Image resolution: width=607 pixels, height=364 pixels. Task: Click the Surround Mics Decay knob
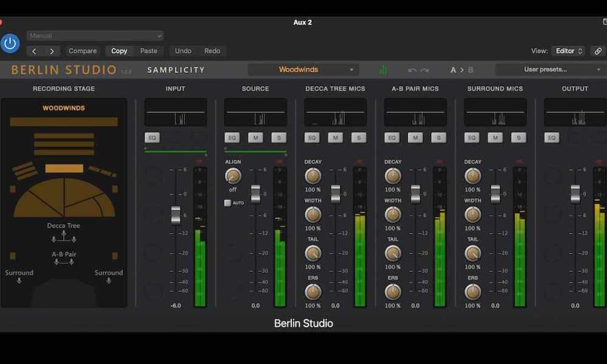click(473, 177)
